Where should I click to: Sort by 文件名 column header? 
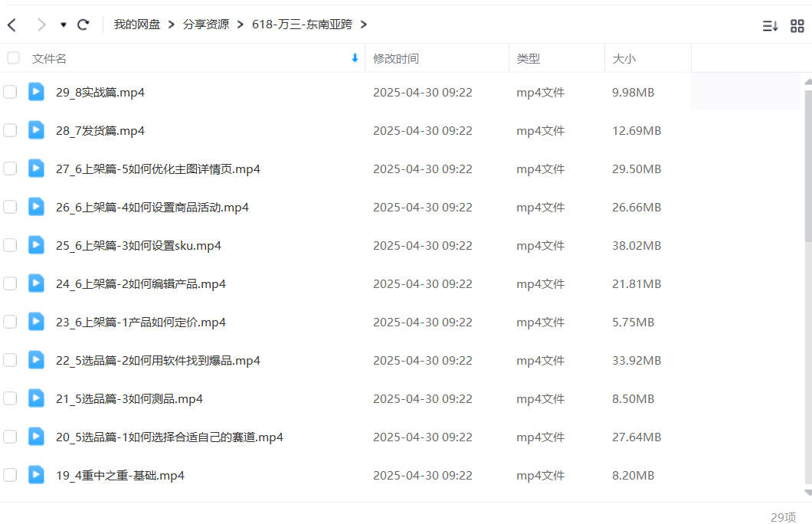(x=49, y=58)
